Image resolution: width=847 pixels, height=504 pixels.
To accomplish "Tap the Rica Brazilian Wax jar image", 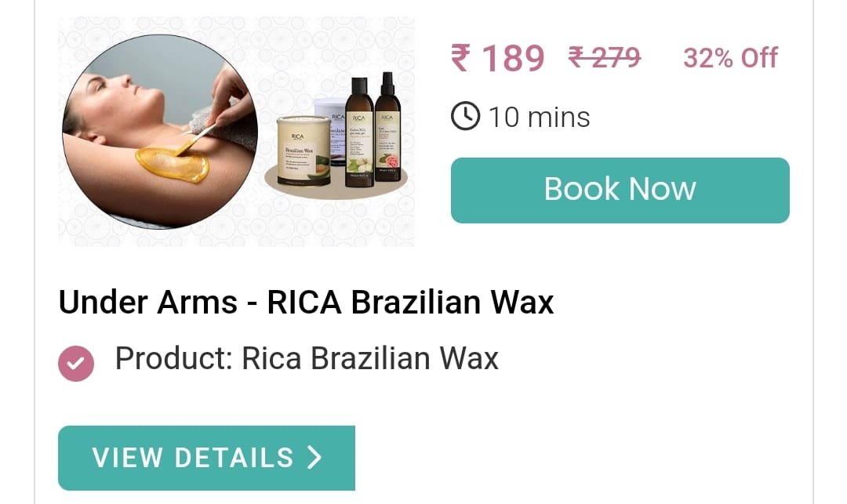I will coord(304,151).
